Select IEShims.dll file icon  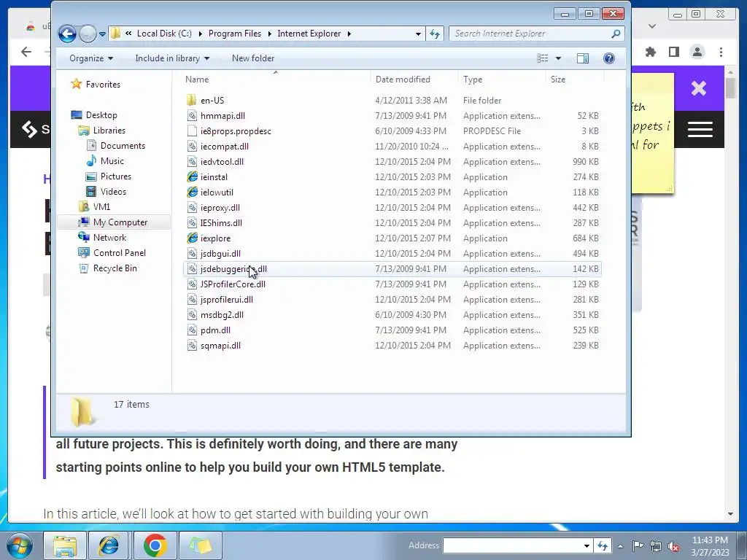click(192, 223)
